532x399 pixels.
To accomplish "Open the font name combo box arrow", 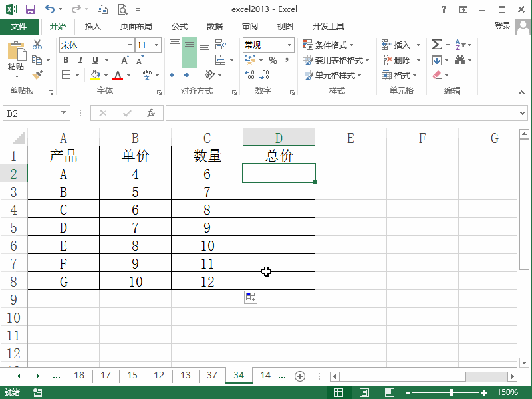I will pyautogui.click(x=130, y=45).
